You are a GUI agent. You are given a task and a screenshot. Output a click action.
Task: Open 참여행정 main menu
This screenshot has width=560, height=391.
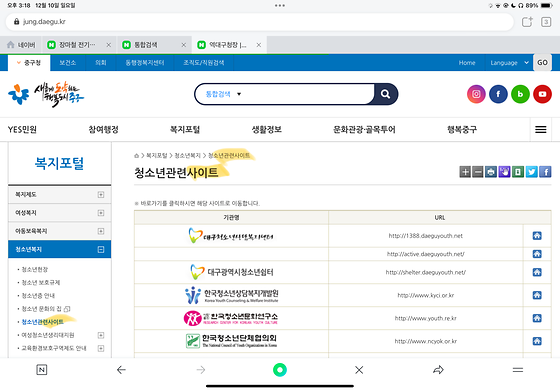(104, 130)
